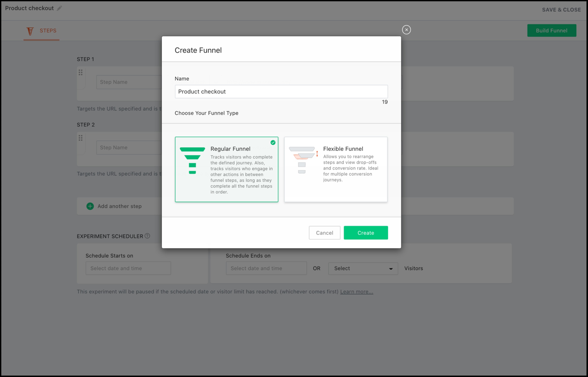Viewport: 588px width, 377px height.
Task: Click the funnel Name input field
Action: (x=281, y=92)
